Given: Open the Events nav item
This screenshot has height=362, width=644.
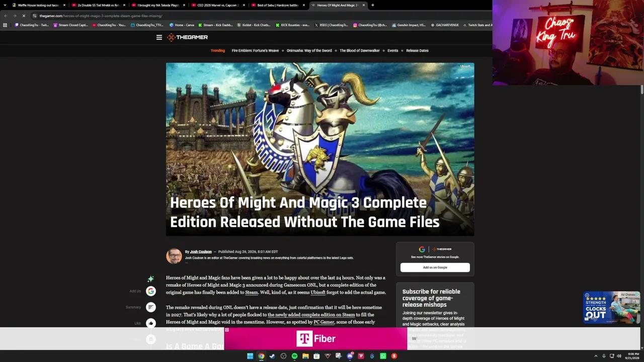Looking at the screenshot, I should click(x=392, y=50).
